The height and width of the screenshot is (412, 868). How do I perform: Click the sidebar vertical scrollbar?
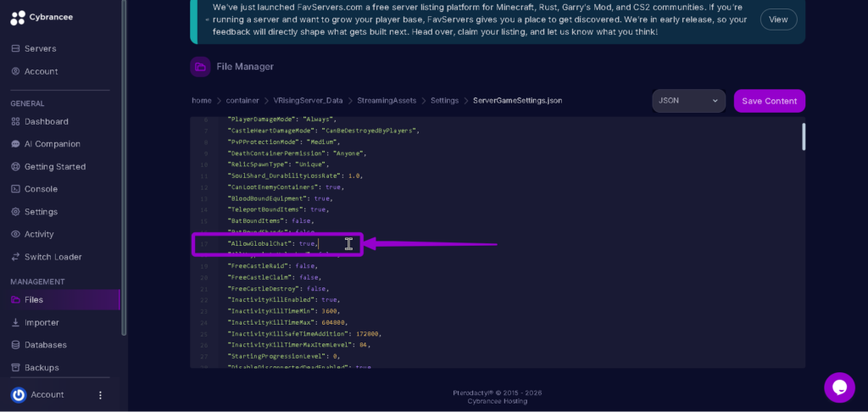click(x=124, y=168)
